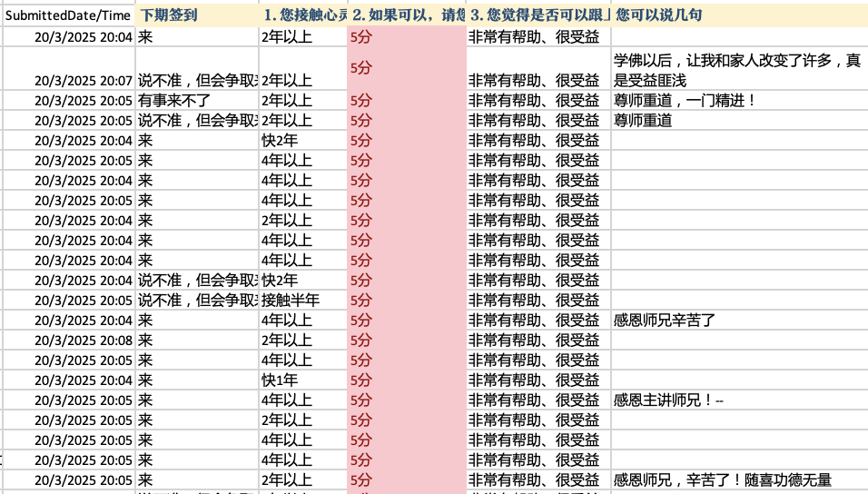Click the comment starting with 学佛以后
The image size is (868, 494).
coord(737,71)
